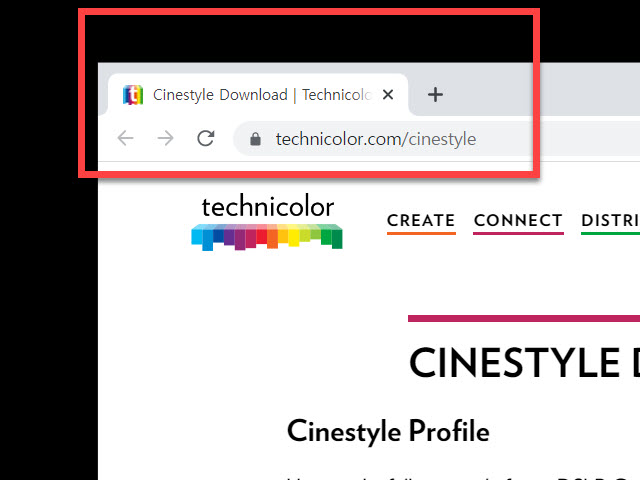The image size is (640, 480).
Task: Open a new tab with plus button
Action: point(435,95)
